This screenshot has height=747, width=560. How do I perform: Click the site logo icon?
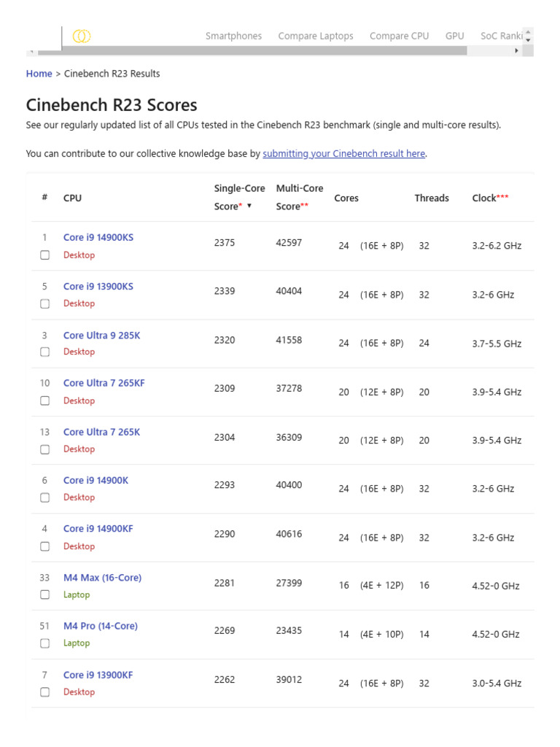tap(82, 36)
